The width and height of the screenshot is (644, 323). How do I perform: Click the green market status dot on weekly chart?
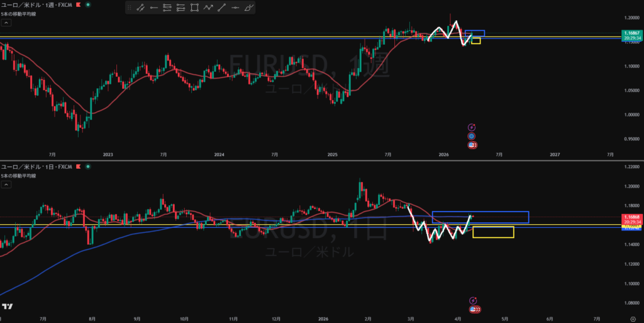click(87, 4)
